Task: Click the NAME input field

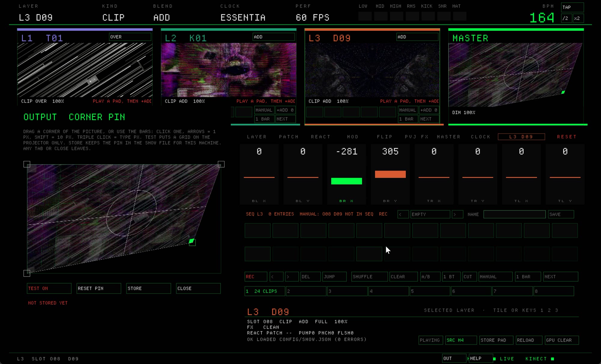Action: [514, 214]
